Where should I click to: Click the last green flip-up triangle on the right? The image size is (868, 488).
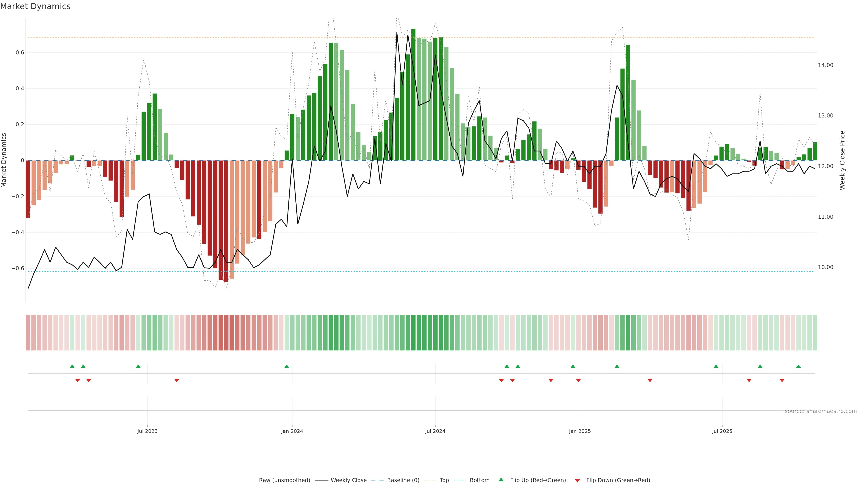tap(798, 366)
